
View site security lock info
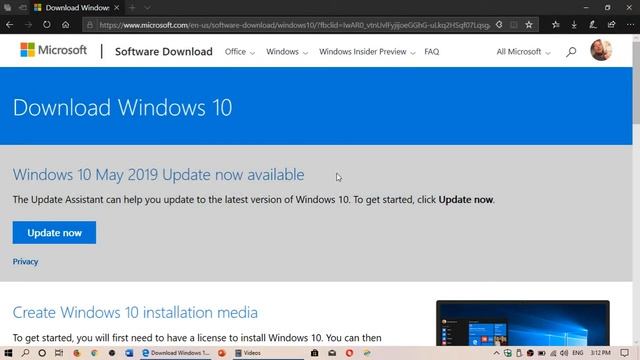(x=90, y=25)
